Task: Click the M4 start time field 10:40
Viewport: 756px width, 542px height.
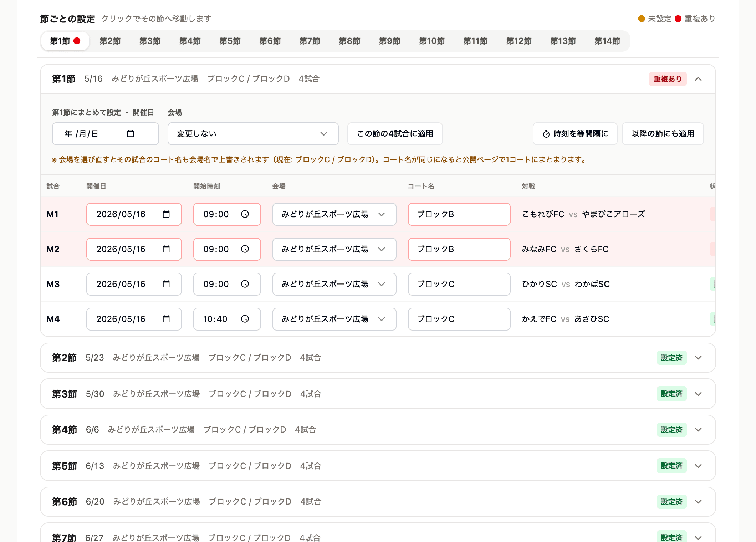Action: pos(227,319)
